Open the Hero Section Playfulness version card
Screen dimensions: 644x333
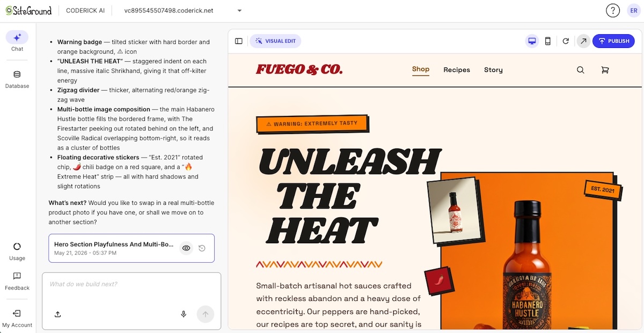(x=131, y=248)
